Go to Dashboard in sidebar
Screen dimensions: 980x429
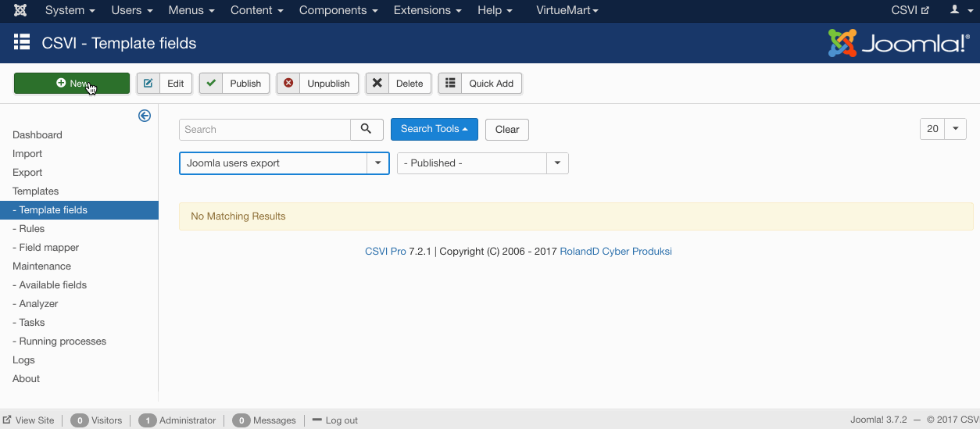point(38,135)
